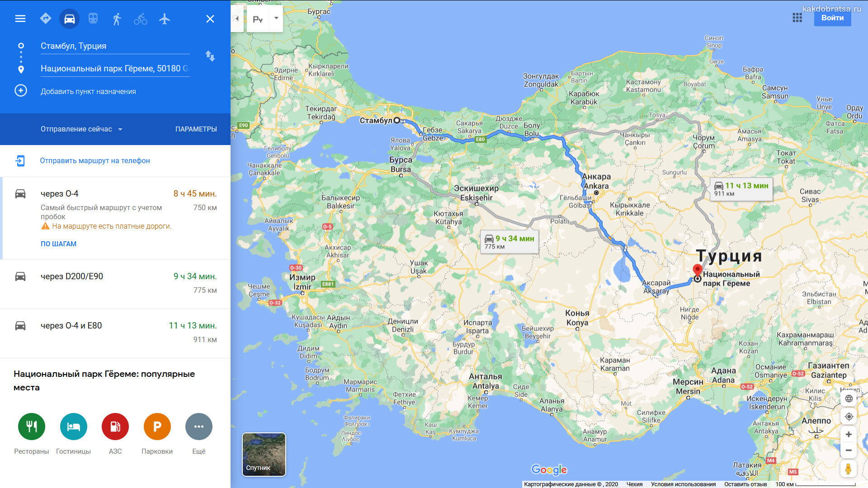Image resolution: width=868 pixels, height=488 pixels.
Task: Collapse the side panel arrow
Action: point(237,19)
